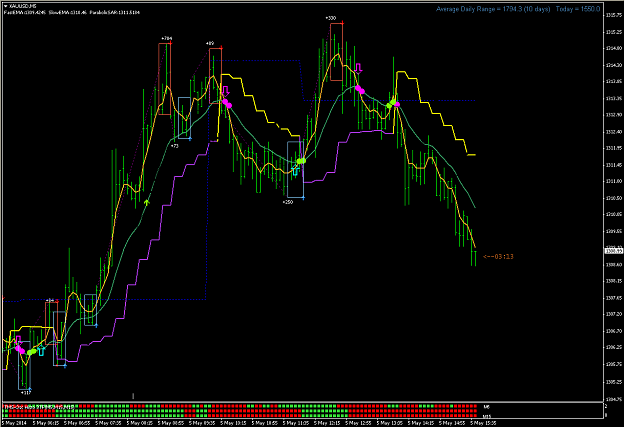
Task: Click the 5 May 2014 date on time axis
Action: pyautogui.click(x=14, y=423)
